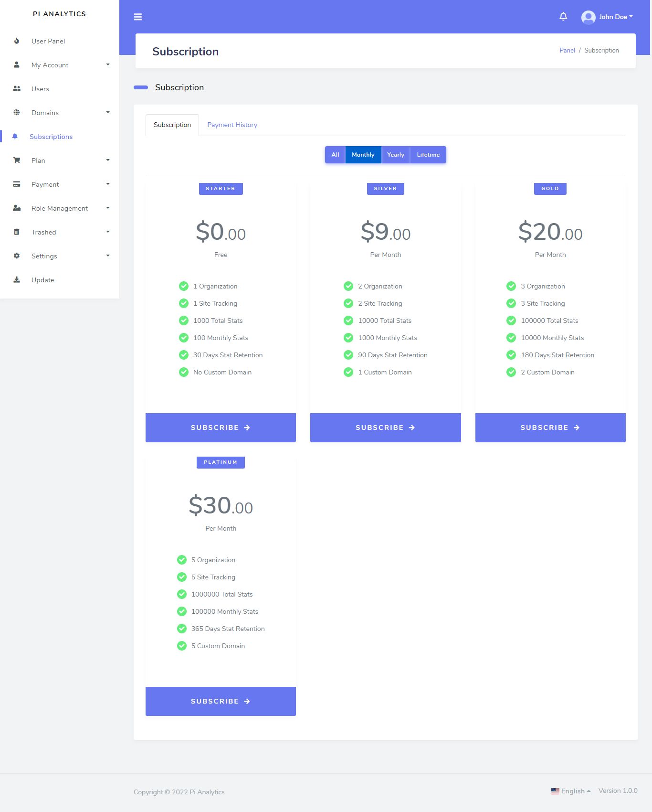Viewport: 652px width, 812px height.
Task: Select the Subscription tab
Action: point(172,125)
